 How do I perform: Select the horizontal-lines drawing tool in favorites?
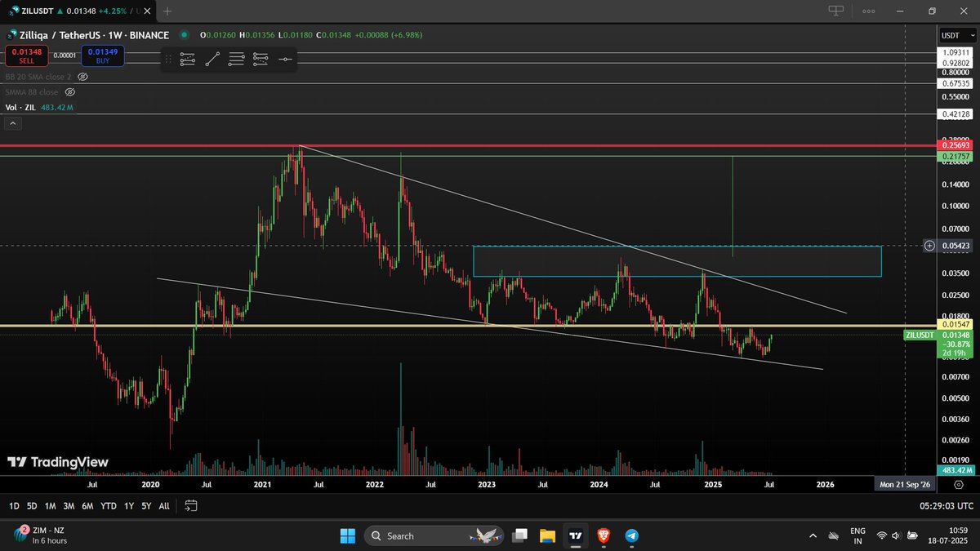pos(236,59)
